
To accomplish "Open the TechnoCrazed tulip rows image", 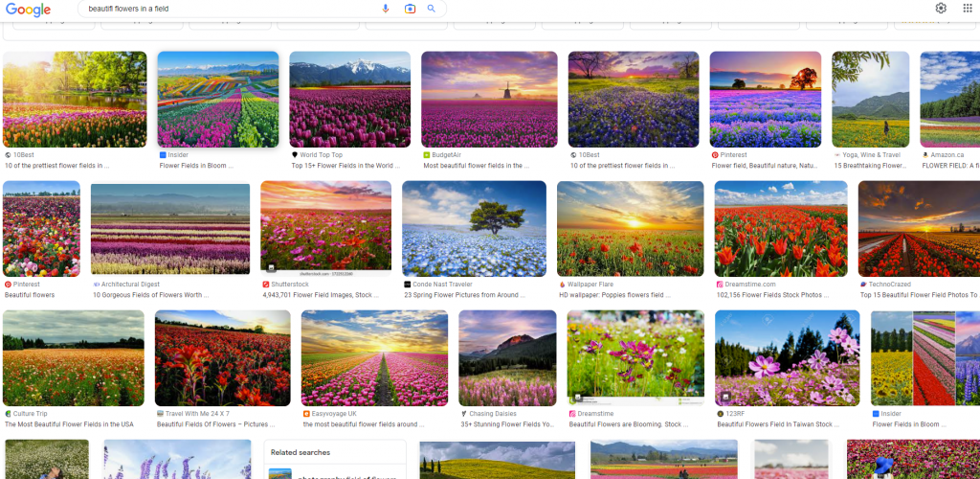I will click(919, 229).
